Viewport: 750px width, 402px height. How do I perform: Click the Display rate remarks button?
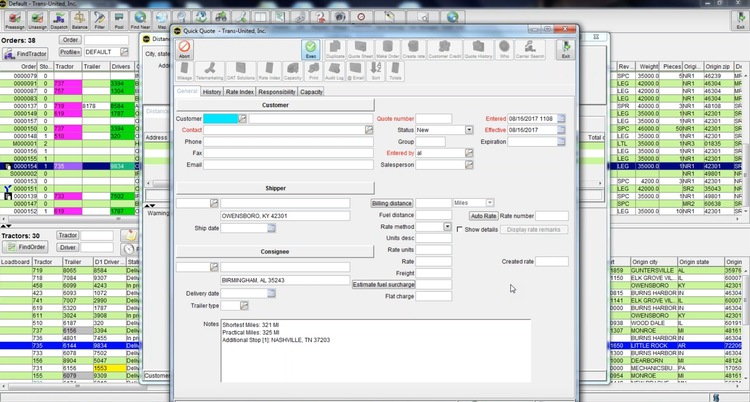click(x=534, y=230)
